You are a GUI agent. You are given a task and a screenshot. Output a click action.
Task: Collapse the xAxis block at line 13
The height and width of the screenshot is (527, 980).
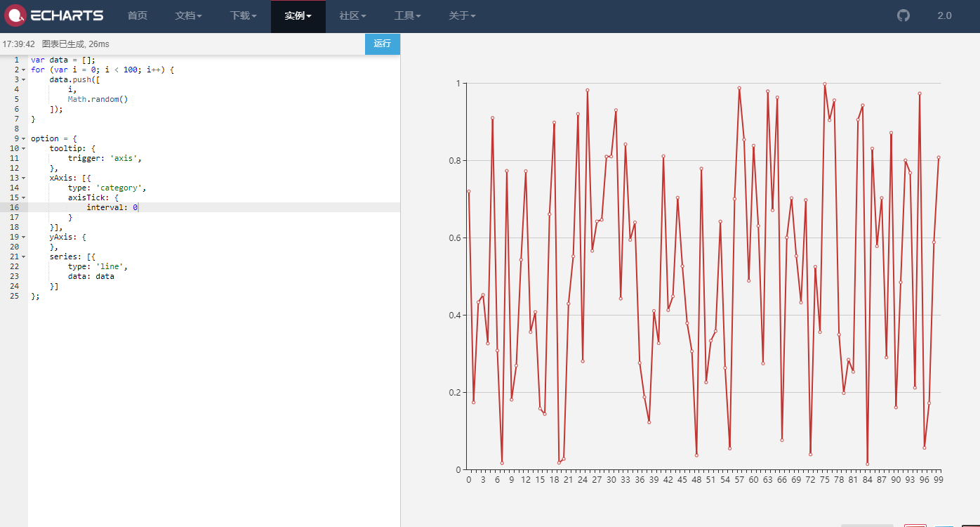[x=23, y=178]
